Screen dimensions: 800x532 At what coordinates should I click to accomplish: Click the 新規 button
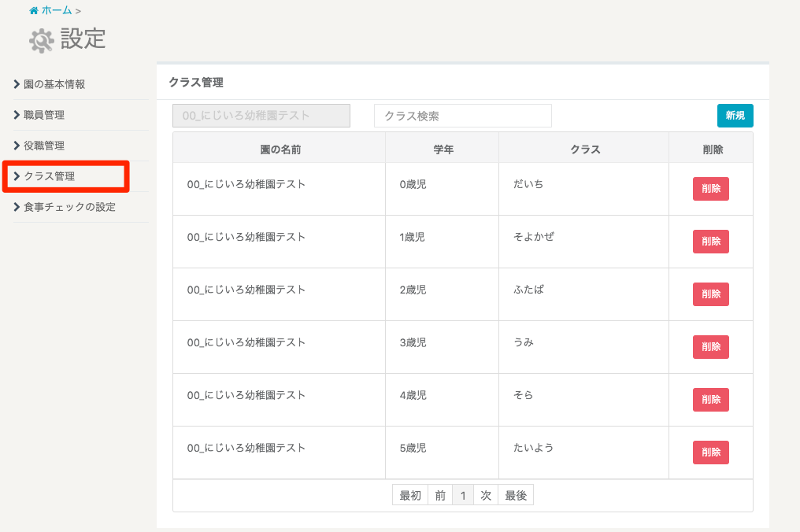[735, 116]
